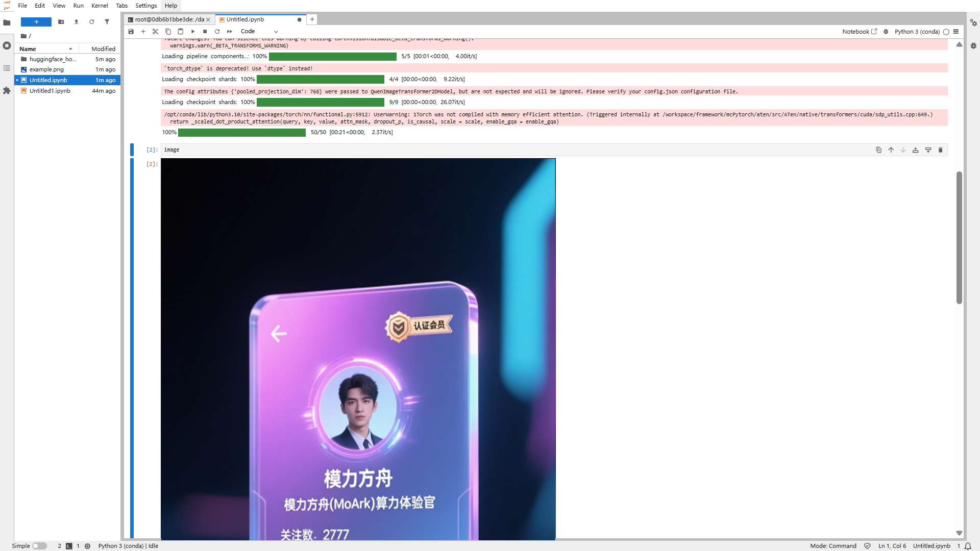
Task: Click the blue New Launcher plus button
Action: 36,22
